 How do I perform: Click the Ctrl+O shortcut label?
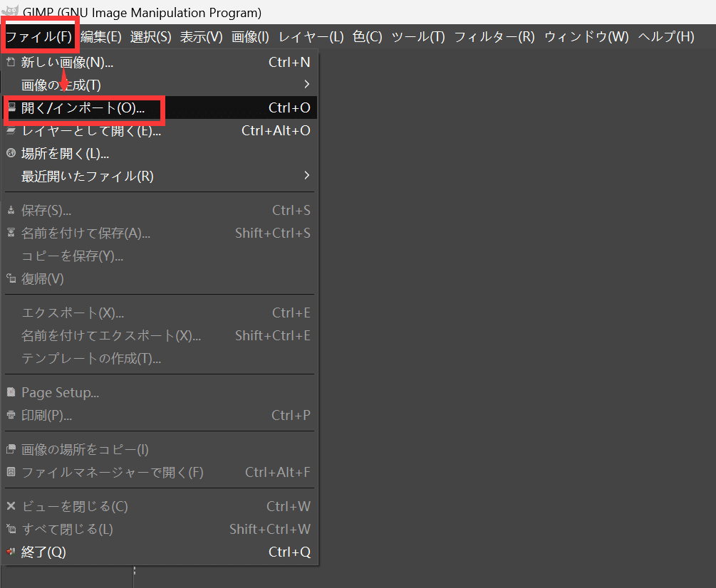289,107
